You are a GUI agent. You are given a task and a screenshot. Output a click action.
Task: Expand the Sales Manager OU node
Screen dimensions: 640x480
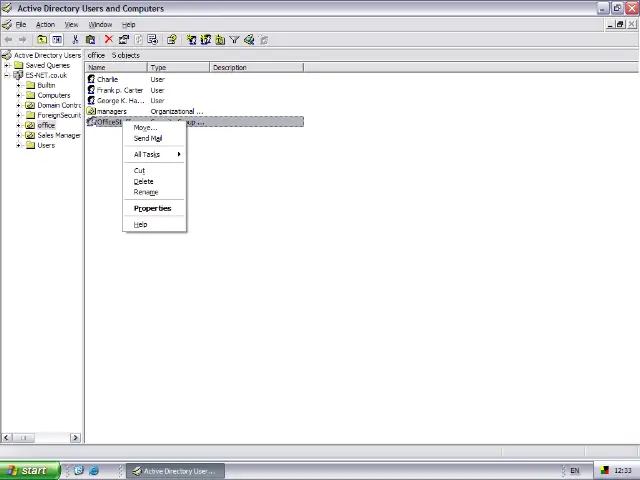pos(18,135)
